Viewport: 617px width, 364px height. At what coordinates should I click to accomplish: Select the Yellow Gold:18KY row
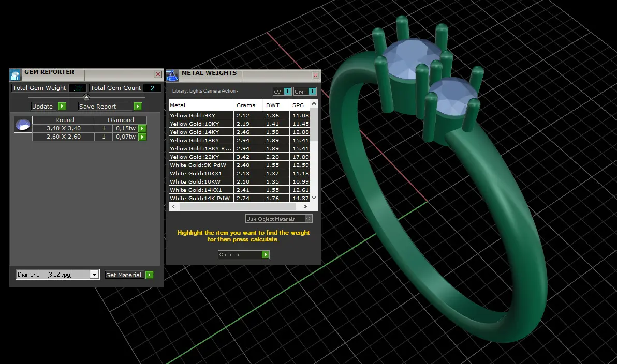click(x=239, y=140)
